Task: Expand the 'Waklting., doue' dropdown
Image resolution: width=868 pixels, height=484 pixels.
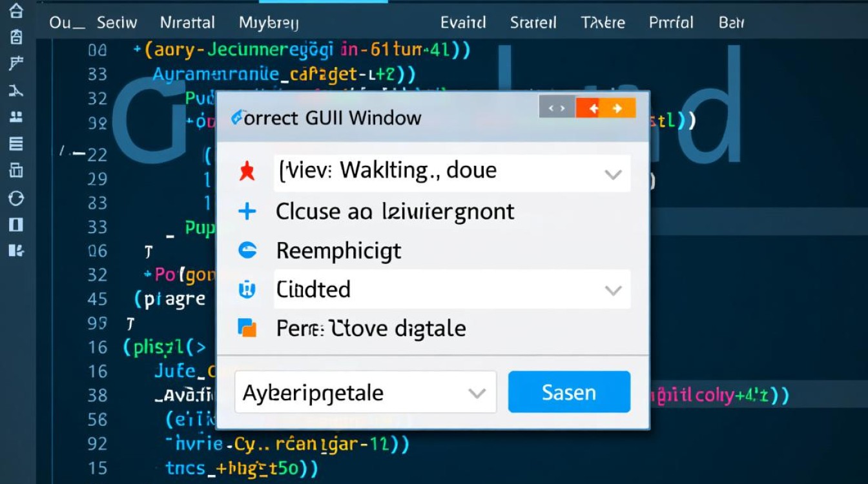Action: (612, 174)
